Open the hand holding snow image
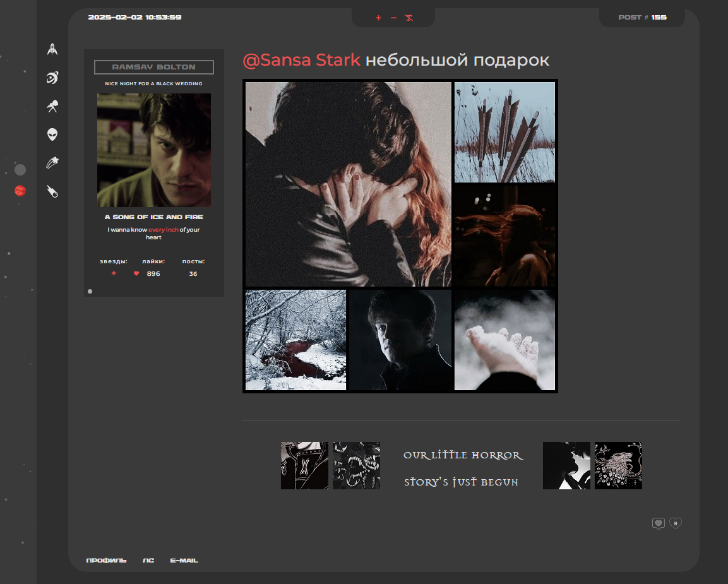 pyautogui.click(x=504, y=340)
